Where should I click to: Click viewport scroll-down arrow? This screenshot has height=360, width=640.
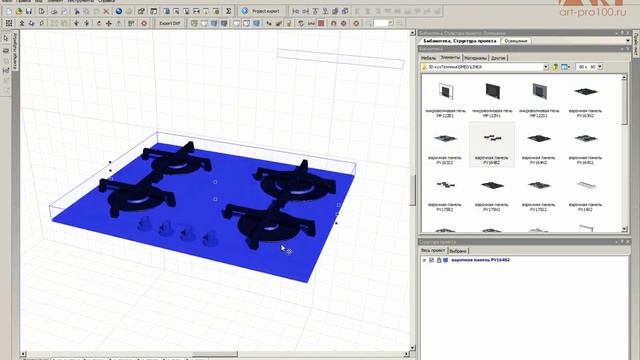(x=412, y=348)
